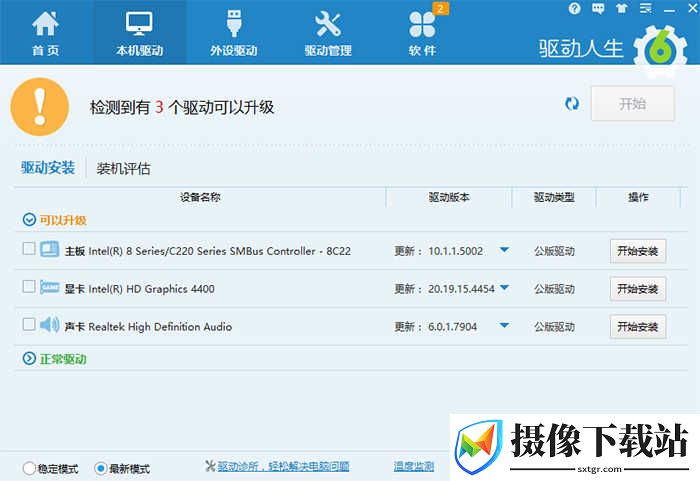Click 公版驱动 in the Realtek row
The image size is (700, 481).
554,326
